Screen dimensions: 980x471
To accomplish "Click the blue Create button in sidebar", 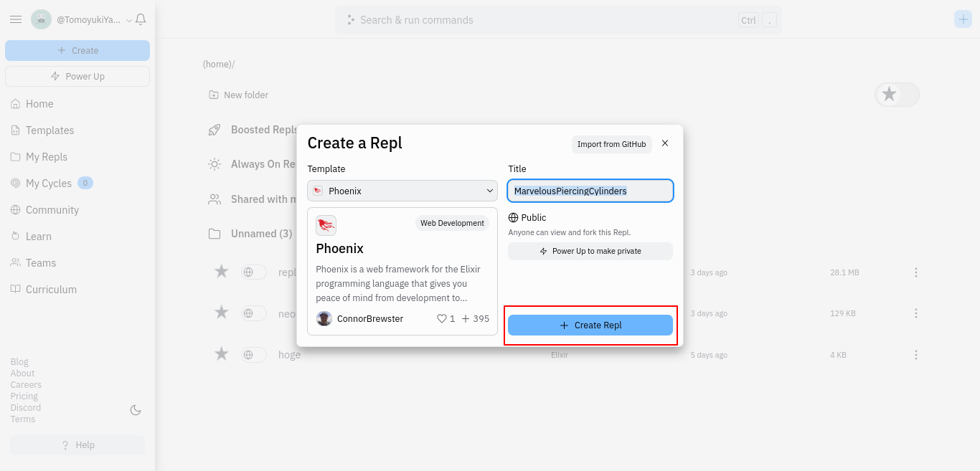I will pos(77,50).
